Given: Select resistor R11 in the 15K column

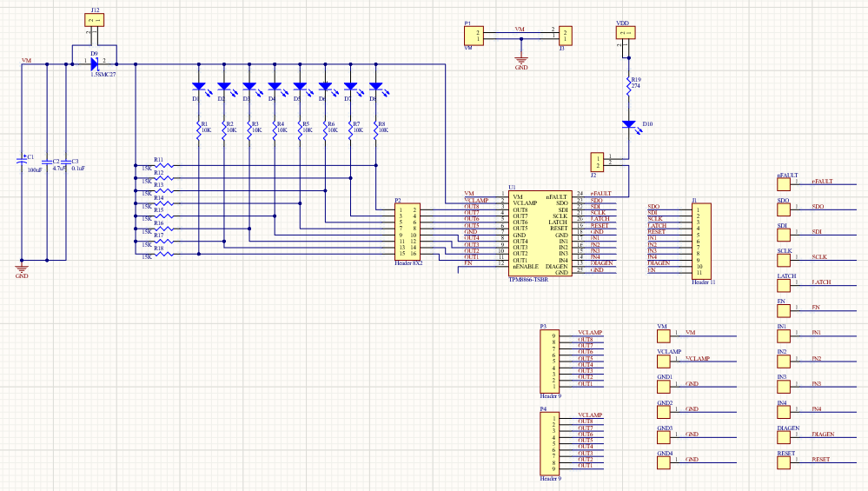Looking at the screenshot, I should tap(158, 165).
